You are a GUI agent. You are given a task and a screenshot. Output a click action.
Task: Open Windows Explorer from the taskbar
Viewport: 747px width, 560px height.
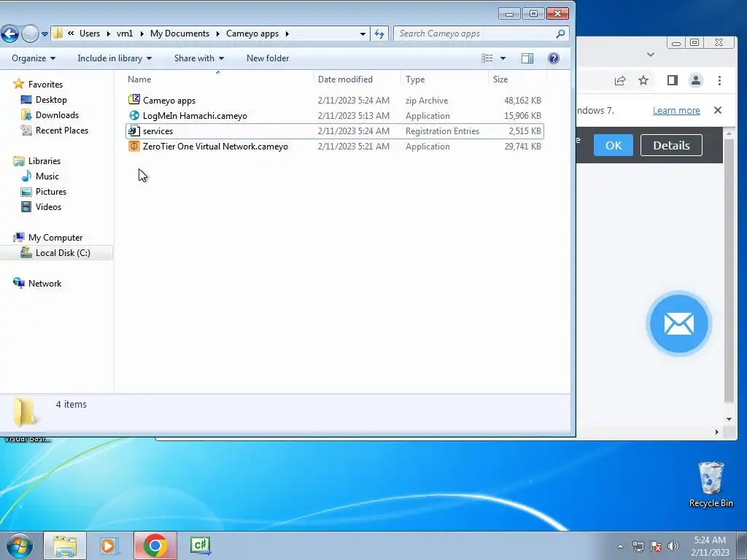coord(65,545)
